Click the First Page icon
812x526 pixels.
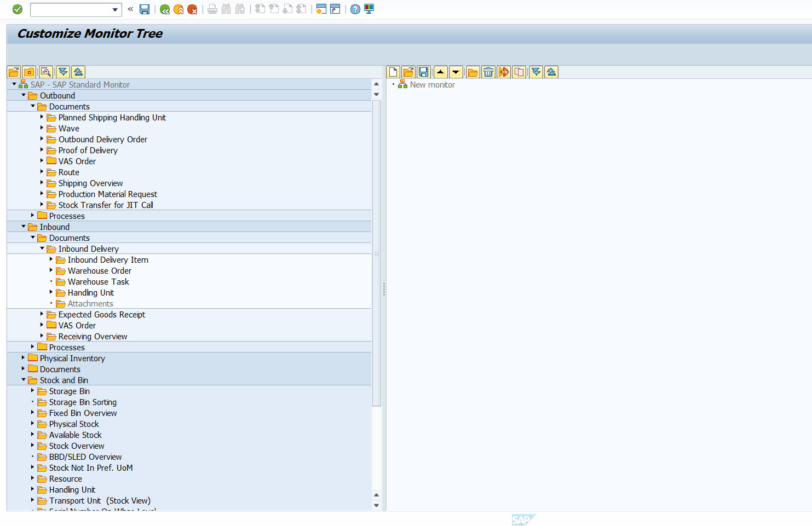pyautogui.click(x=260, y=9)
